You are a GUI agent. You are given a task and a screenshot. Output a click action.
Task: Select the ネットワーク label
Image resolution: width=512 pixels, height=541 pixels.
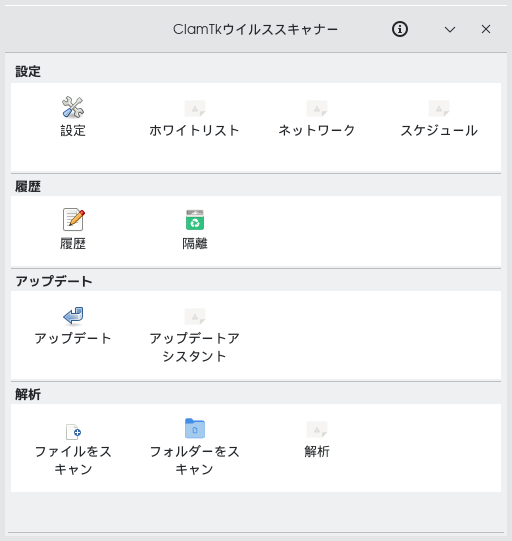click(317, 130)
